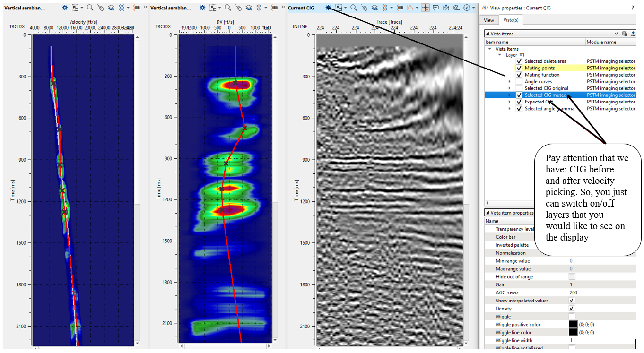Click the speech bubble annotation icon
The height and width of the screenshot is (353, 644).
click(435, 8)
